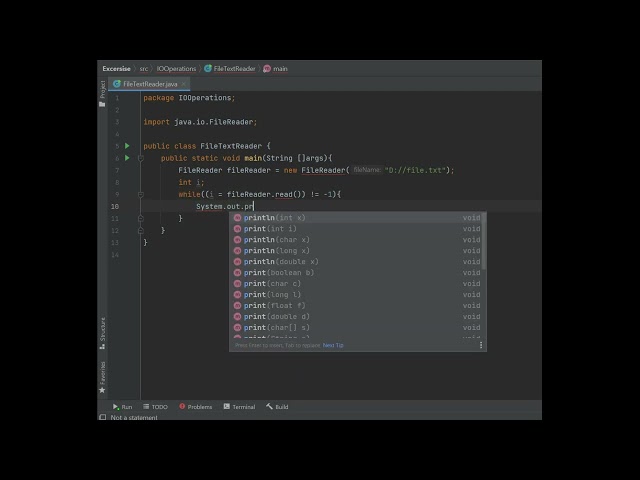The height and width of the screenshot is (480, 640).
Task: Open the FileTextReader.java editor tab
Action: pos(149,84)
